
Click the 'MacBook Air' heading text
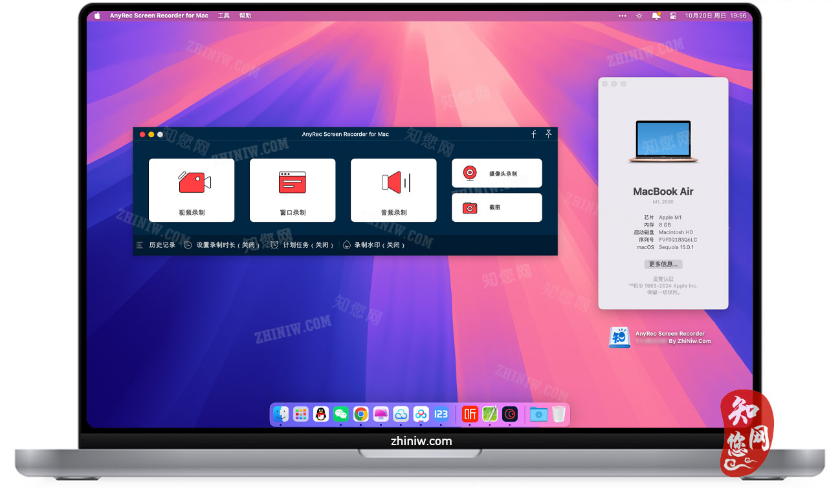tap(663, 192)
